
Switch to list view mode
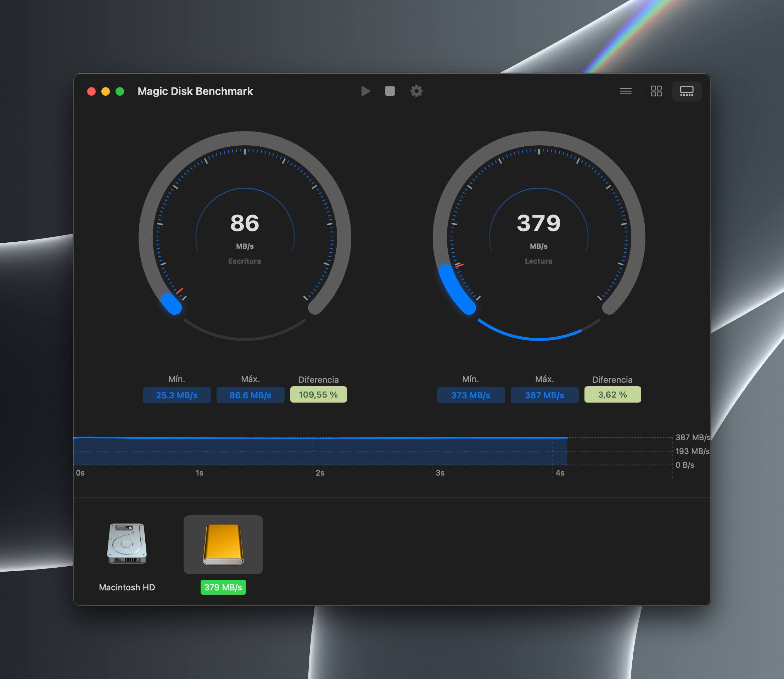pos(626,91)
